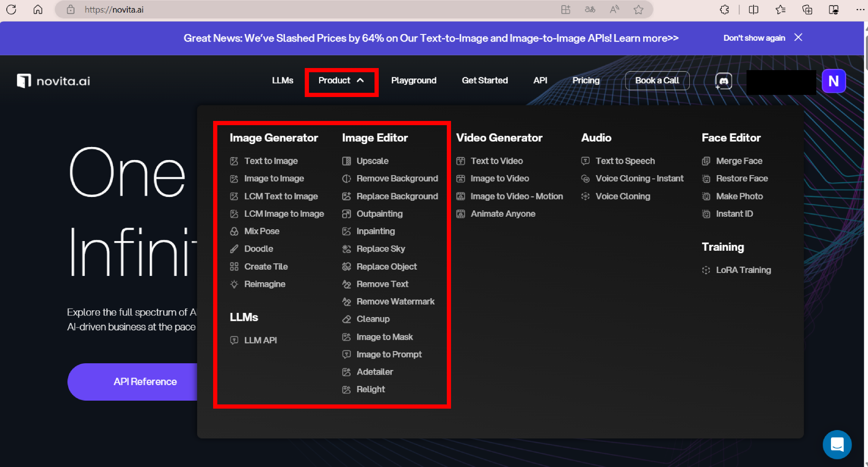Open the browser settings ellipsis menu
Image resolution: width=868 pixels, height=467 pixels.
pos(860,10)
